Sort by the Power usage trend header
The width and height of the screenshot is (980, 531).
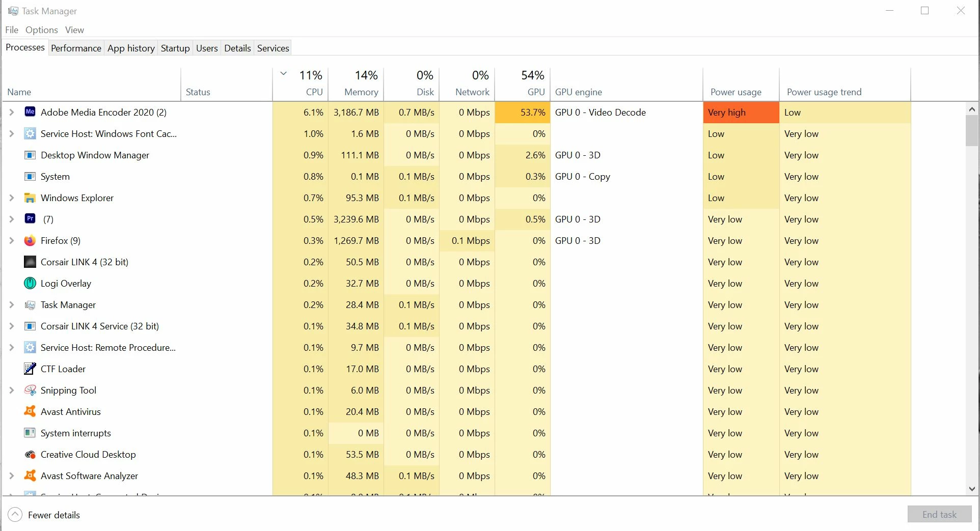click(x=845, y=84)
